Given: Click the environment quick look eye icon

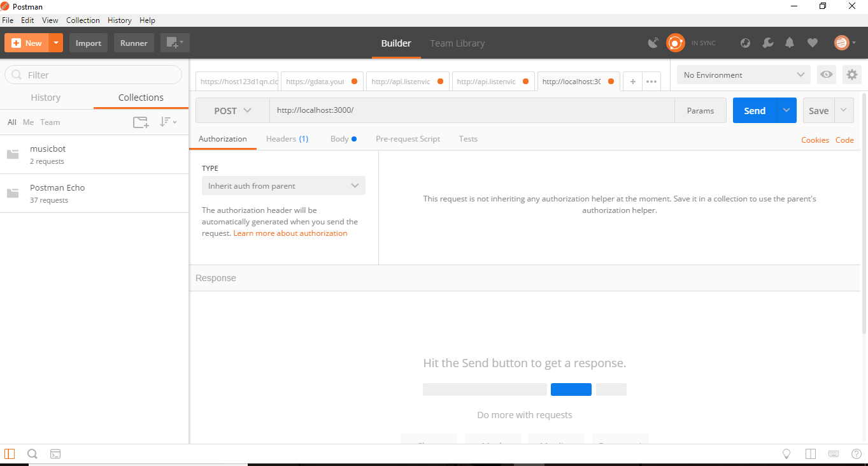Looking at the screenshot, I should click(827, 75).
